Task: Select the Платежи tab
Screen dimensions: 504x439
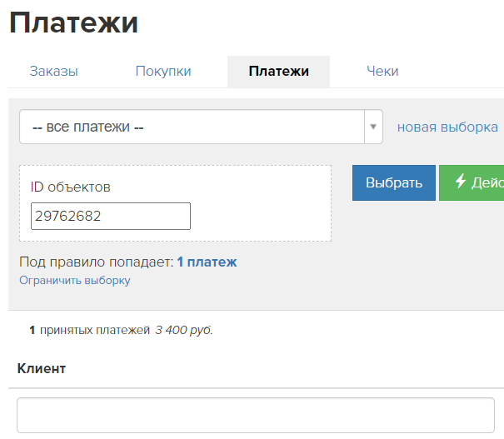Action: click(x=279, y=72)
